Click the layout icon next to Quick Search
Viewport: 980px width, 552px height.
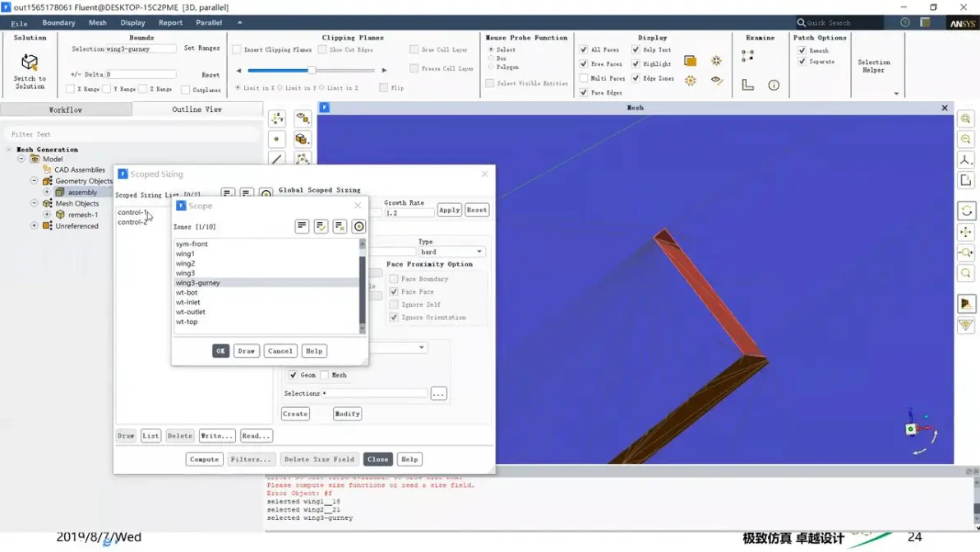[x=926, y=22]
